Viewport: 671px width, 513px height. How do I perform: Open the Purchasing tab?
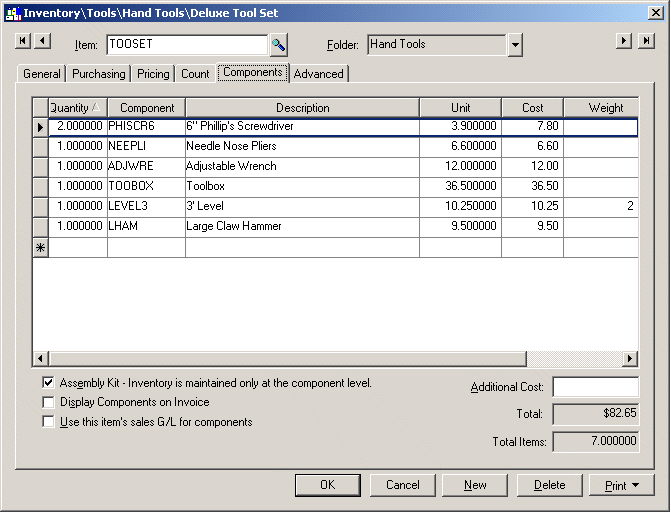tap(98, 74)
